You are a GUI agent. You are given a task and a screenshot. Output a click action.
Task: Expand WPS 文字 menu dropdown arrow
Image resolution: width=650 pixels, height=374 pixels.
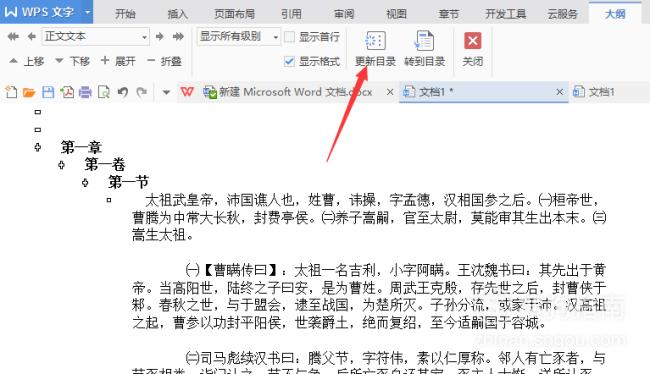click(87, 12)
